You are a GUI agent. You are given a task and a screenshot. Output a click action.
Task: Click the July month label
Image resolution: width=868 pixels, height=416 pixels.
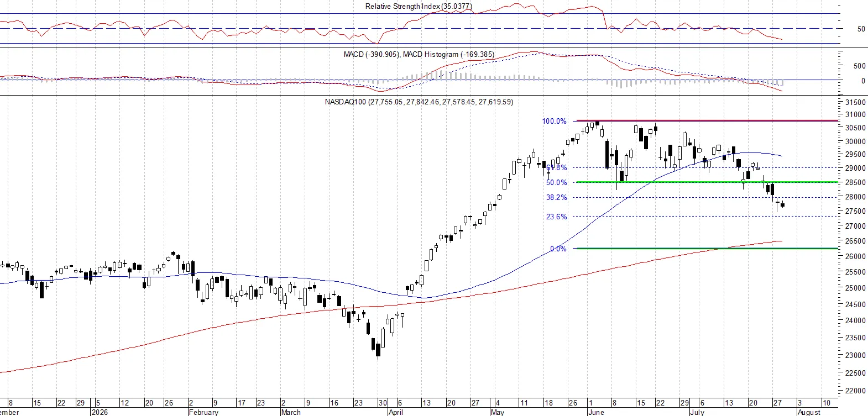pos(697,412)
